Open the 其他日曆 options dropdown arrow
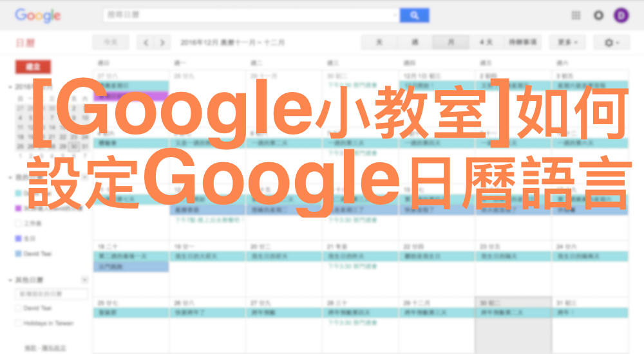This screenshot has height=354, width=644. (x=84, y=280)
